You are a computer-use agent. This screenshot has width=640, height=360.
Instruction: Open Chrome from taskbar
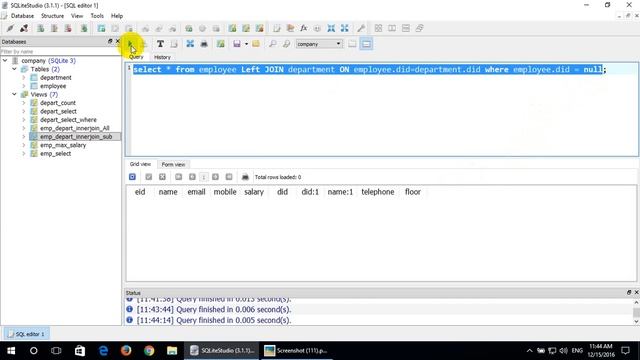[x=149, y=351]
